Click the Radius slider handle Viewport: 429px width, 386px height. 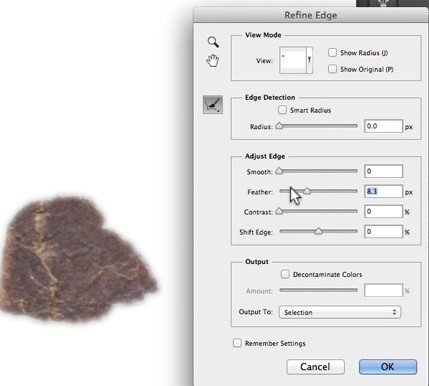[x=279, y=126]
